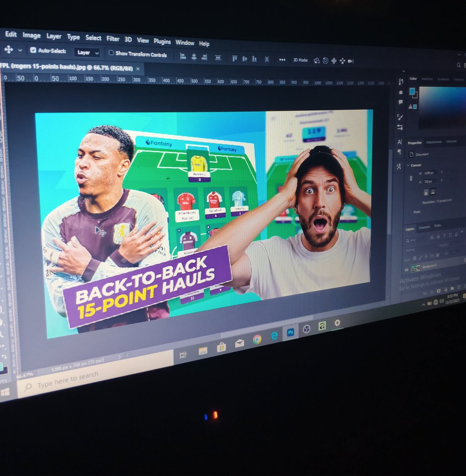Select the 3D Mode video camera icon

(350, 61)
